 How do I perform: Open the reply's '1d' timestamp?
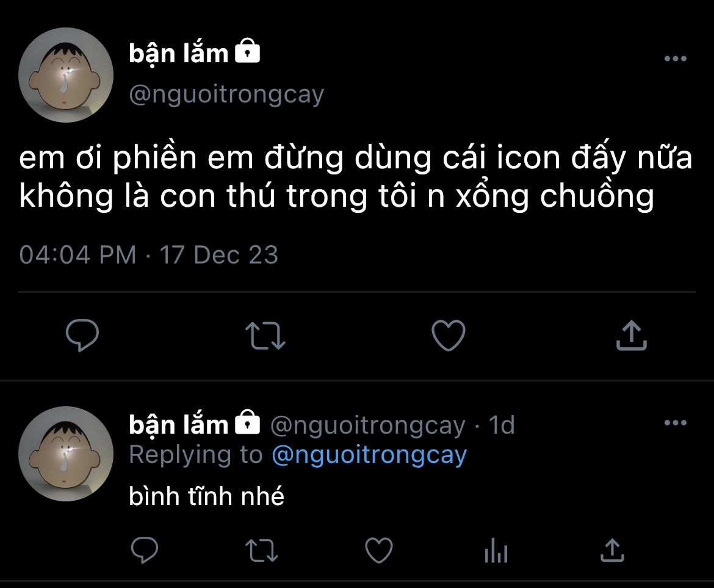pyautogui.click(x=502, y=425)
